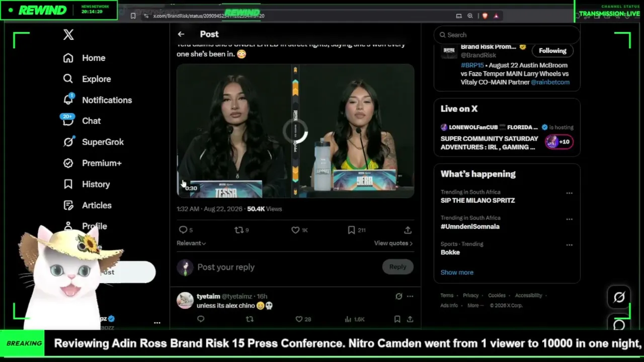Click the X logo in the sidebar
Screen dimensions: 644x362
coord(68,35)
